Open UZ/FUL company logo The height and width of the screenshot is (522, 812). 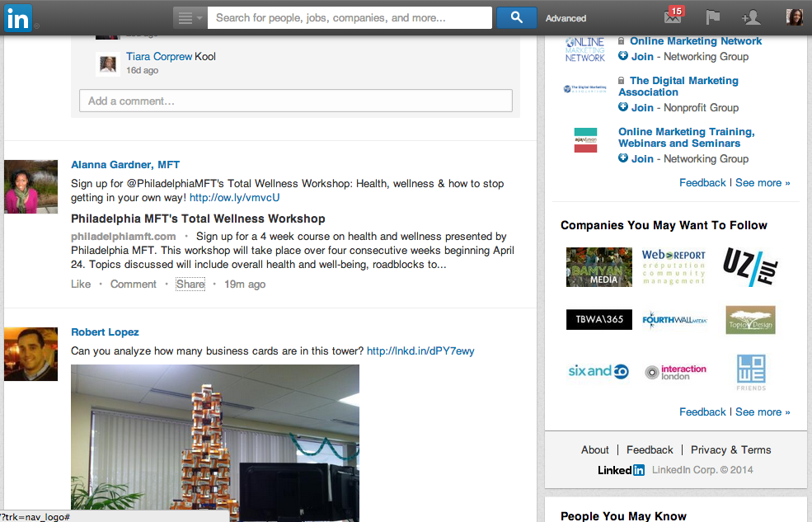coord(751,267)
